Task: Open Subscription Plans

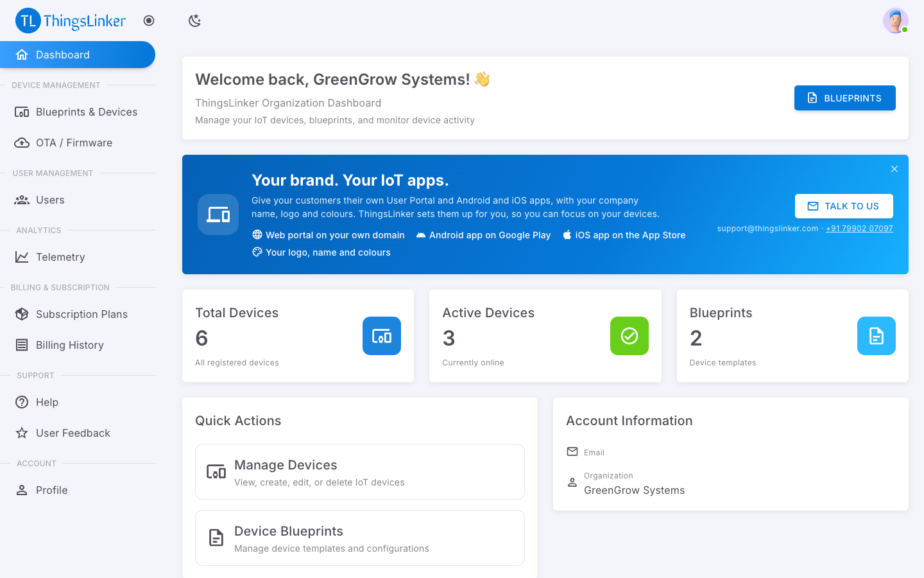Action: click(78, 314)
